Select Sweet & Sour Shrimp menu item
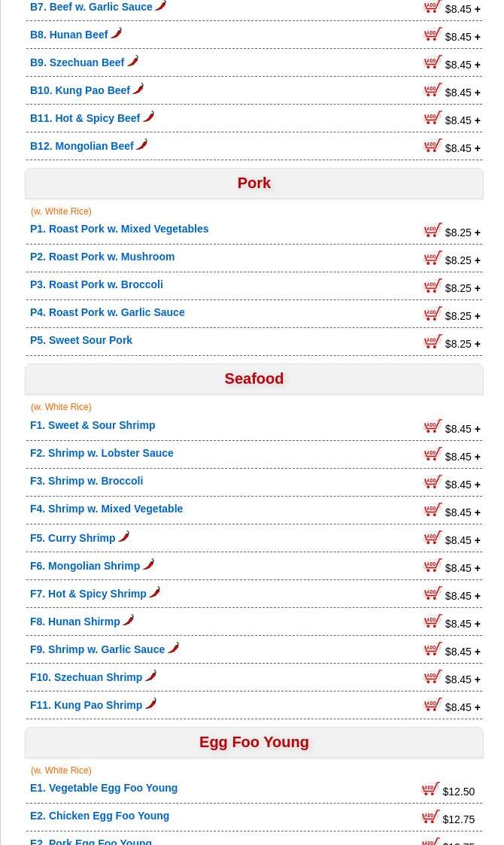 coord(93,425)
